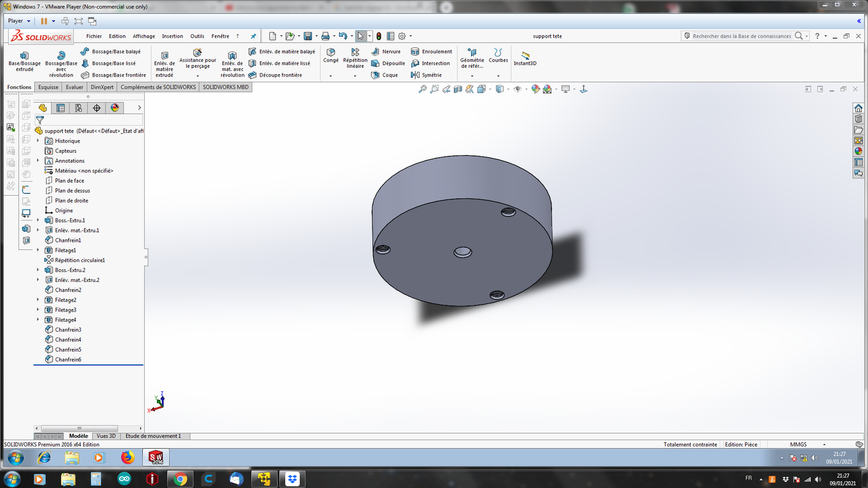Image resolution: width=868 pixels, height=488 pixels.
Task: Expand the Boss.-Extru.1 feature
Action: (x=38, y=221)
